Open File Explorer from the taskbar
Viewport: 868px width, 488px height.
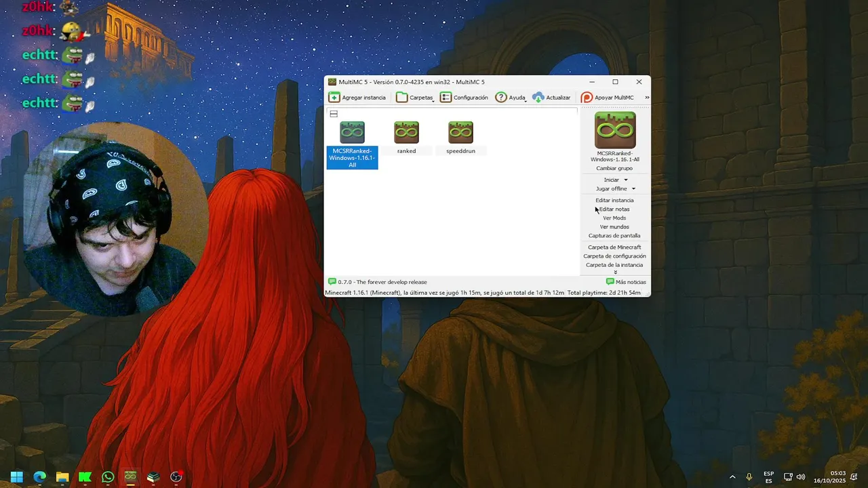62,476
